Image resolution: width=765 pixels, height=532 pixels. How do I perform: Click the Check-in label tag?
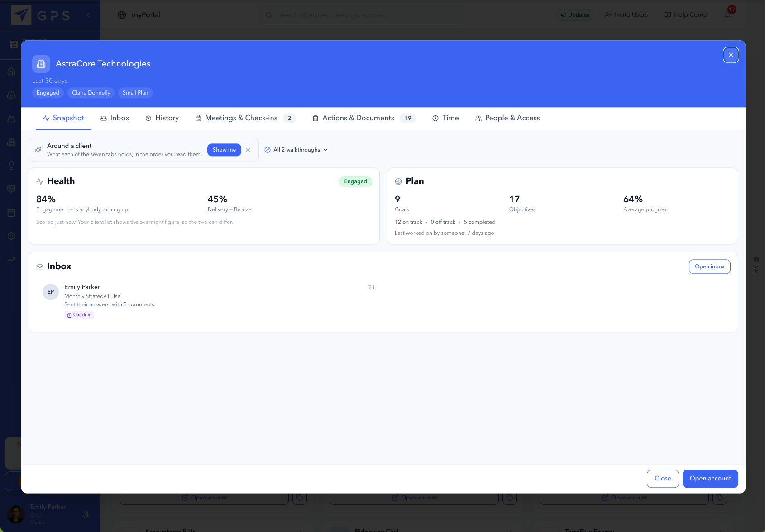pos(79,315)
